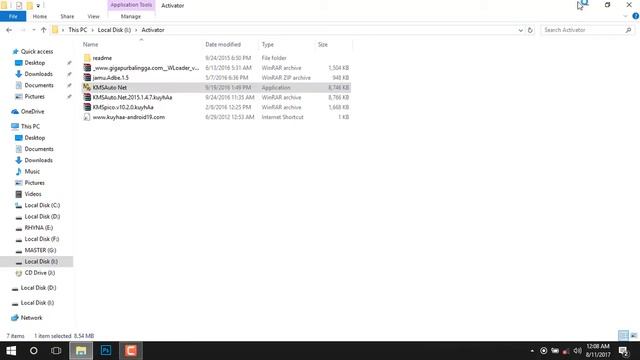Switch to the Home ribbon tab
Screen dimensions: 640x360
click(x=40, y=16)
